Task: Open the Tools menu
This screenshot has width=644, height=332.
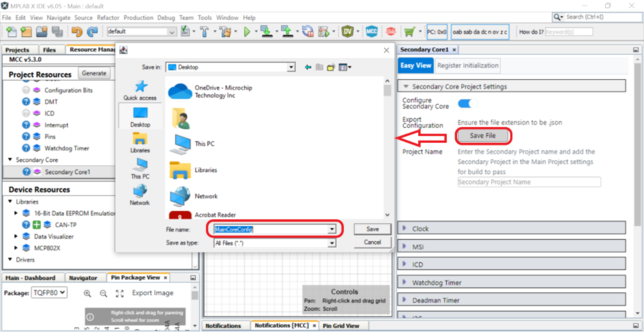Action: [x=205, y=18]
